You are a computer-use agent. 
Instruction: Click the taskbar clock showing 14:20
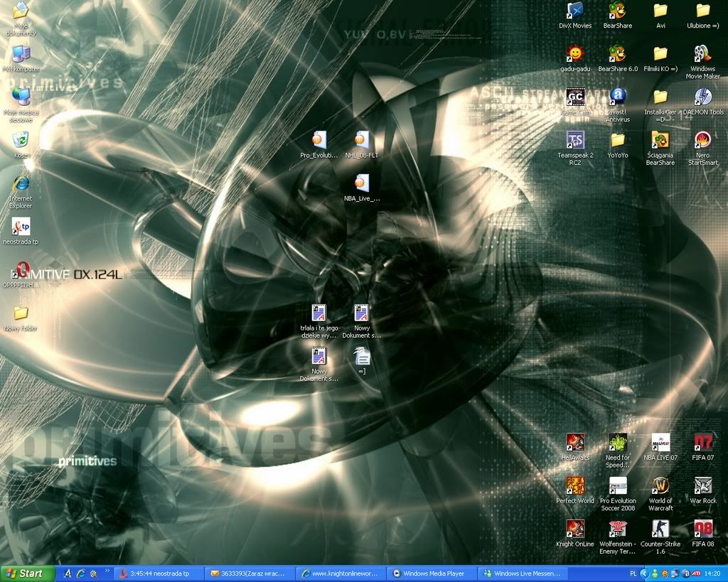[712, 574]
